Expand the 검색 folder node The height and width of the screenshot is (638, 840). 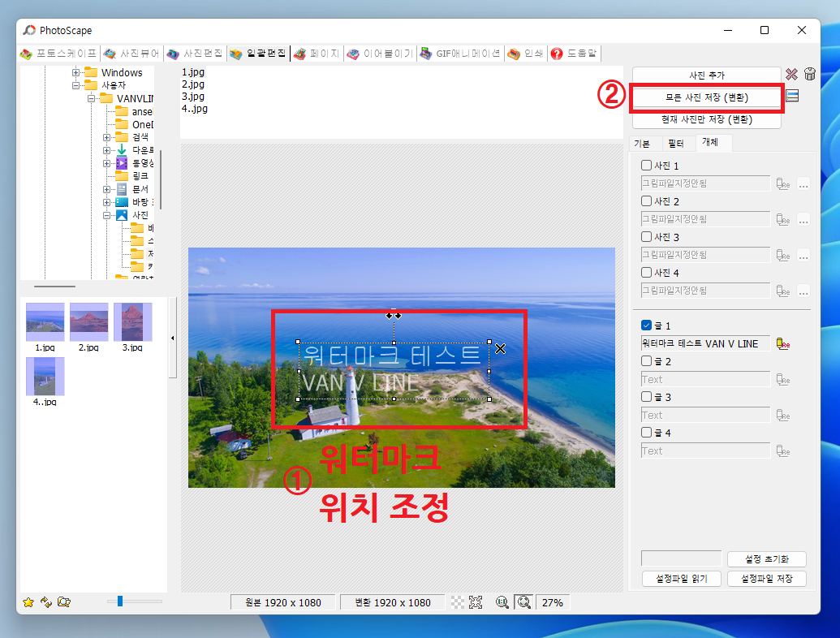106,137
